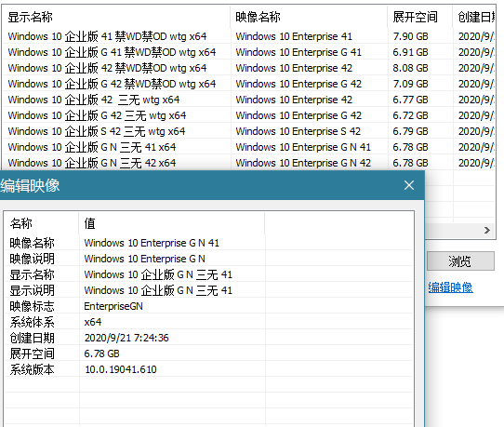Click the 创建日期 column header in image list
The image size is (504, 427).
point(474,17)
